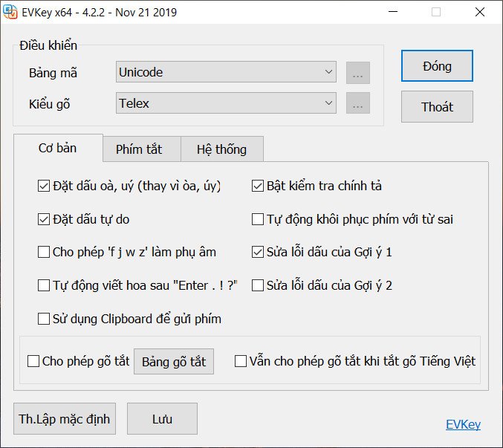
Task: Toggle Cho phép 'f j w z' làm phụ âm
Action: 44,252
